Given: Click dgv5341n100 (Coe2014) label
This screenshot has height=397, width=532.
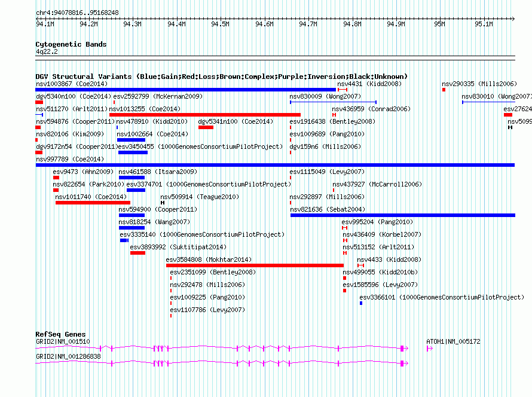Looking at the screenshot, I should (x=236, y=121).
